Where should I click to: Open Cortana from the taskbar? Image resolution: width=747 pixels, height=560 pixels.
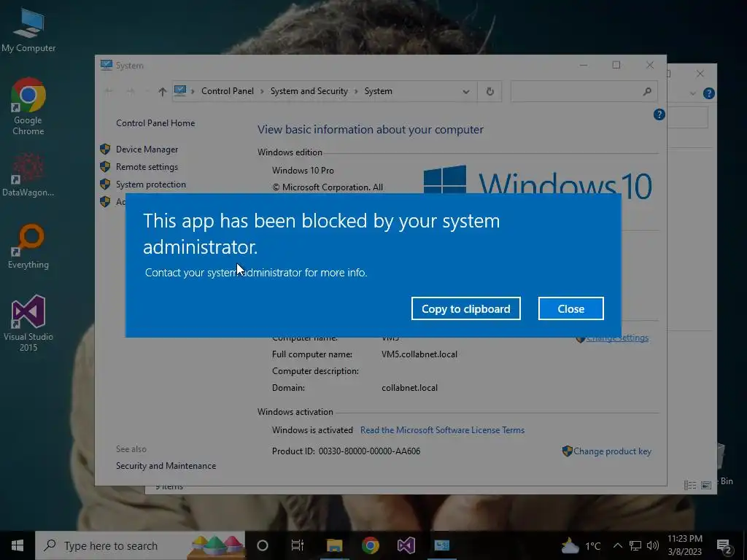coord(262,545)
